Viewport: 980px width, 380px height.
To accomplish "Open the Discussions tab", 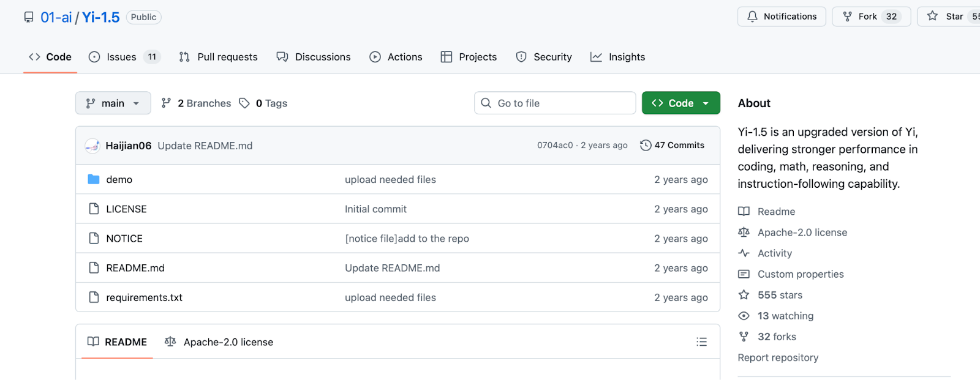I will 314,57.
